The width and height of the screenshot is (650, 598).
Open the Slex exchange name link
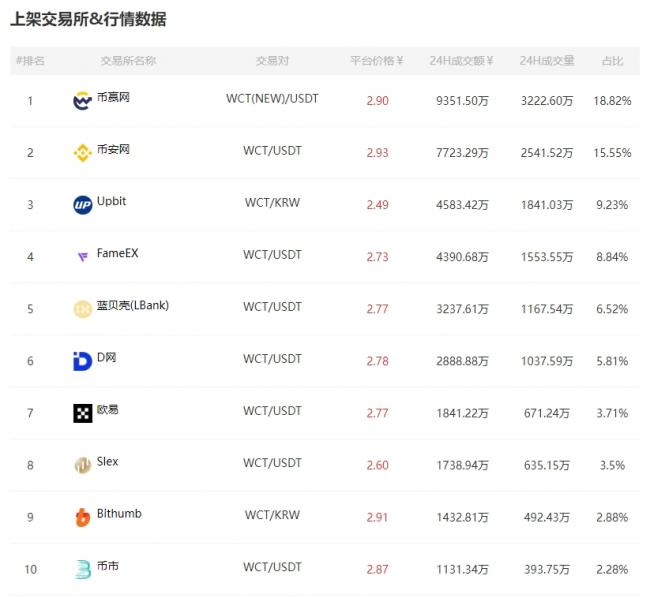pos(107,461)
